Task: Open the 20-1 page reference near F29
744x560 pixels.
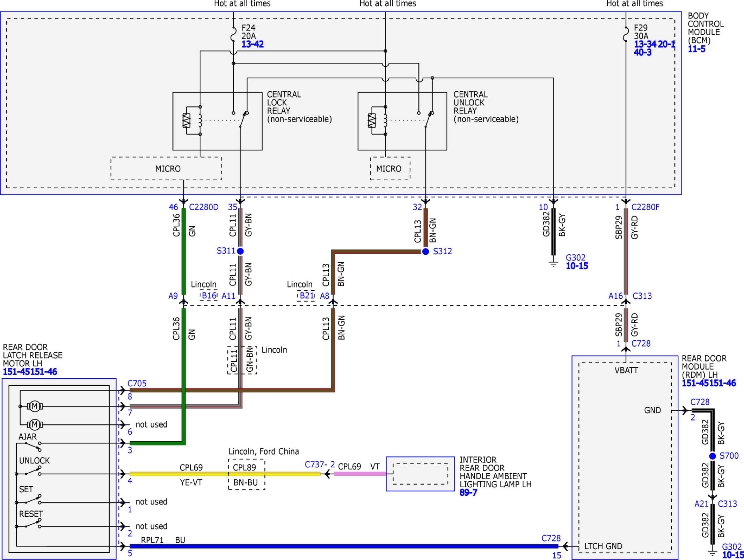Action: click(x=666, y=44)
